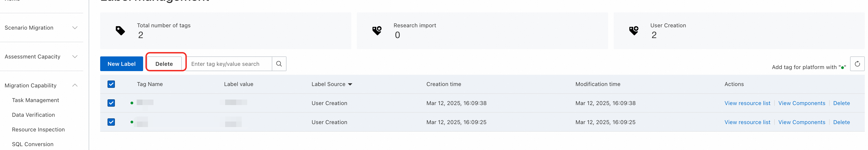View resource list for 16:09:38 tag
868x150 pixels.
coord(747,103)
